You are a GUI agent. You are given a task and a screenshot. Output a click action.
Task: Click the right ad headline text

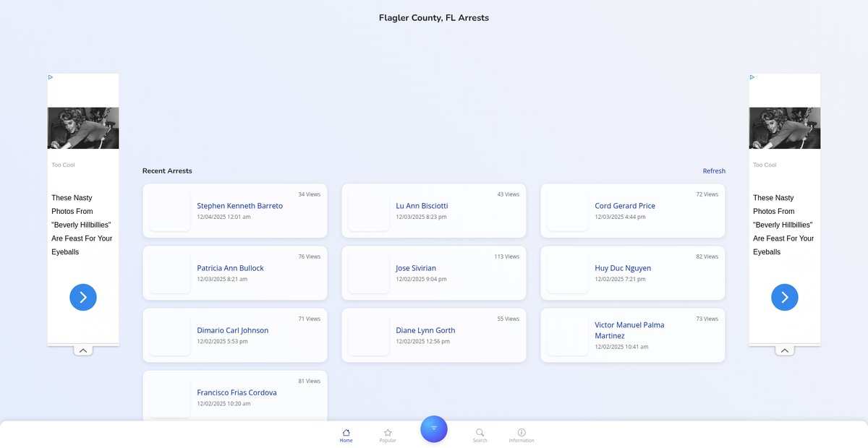783,225
